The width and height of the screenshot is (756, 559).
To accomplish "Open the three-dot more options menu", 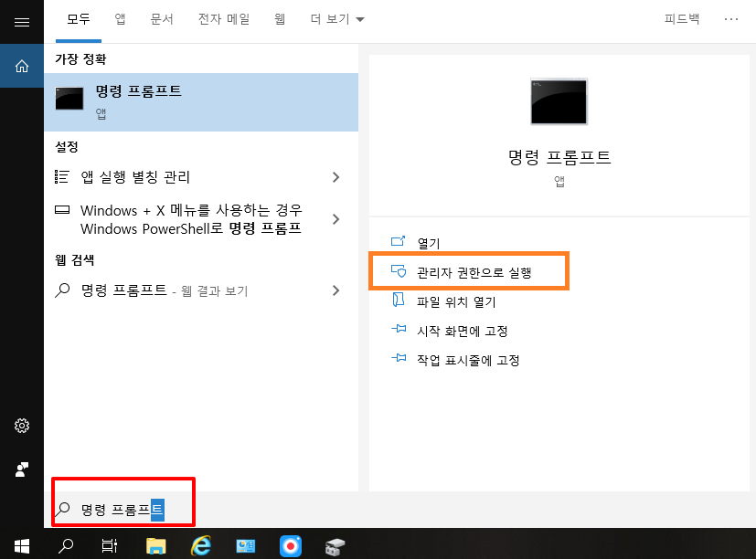I will point(731,19).
